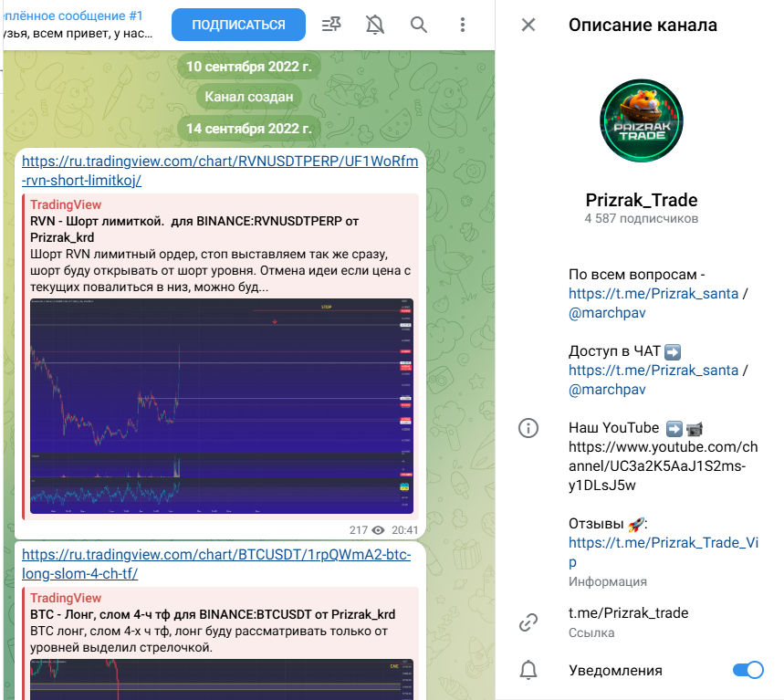784x700 pixels.
Task: Open the channel search magnifier icon
Action: [x=419, y=25]
